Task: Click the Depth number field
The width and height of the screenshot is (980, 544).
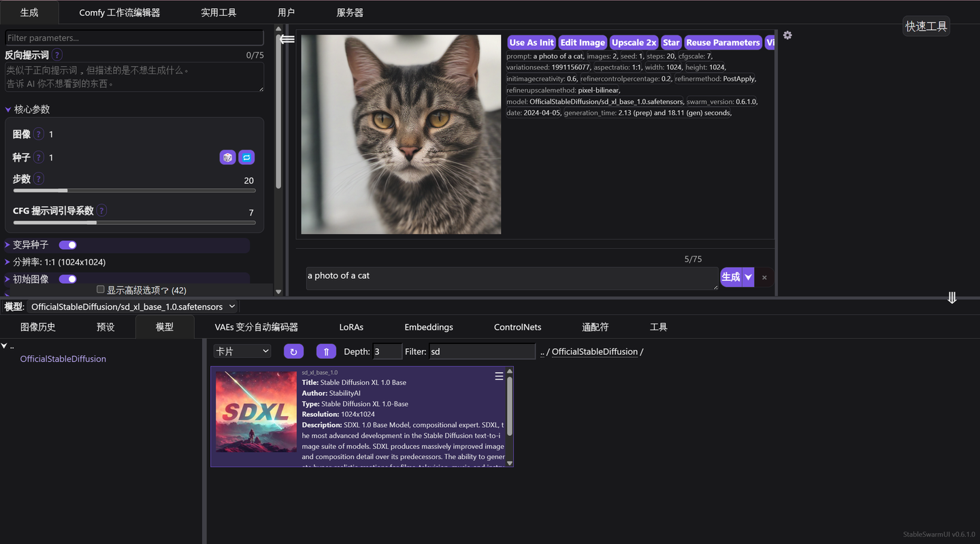Action: tap(387, 352)
